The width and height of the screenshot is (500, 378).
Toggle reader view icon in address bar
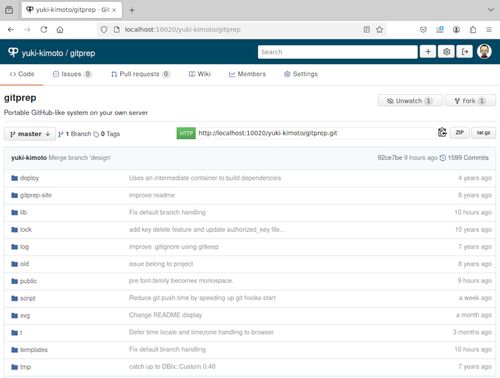pos(367,30)
